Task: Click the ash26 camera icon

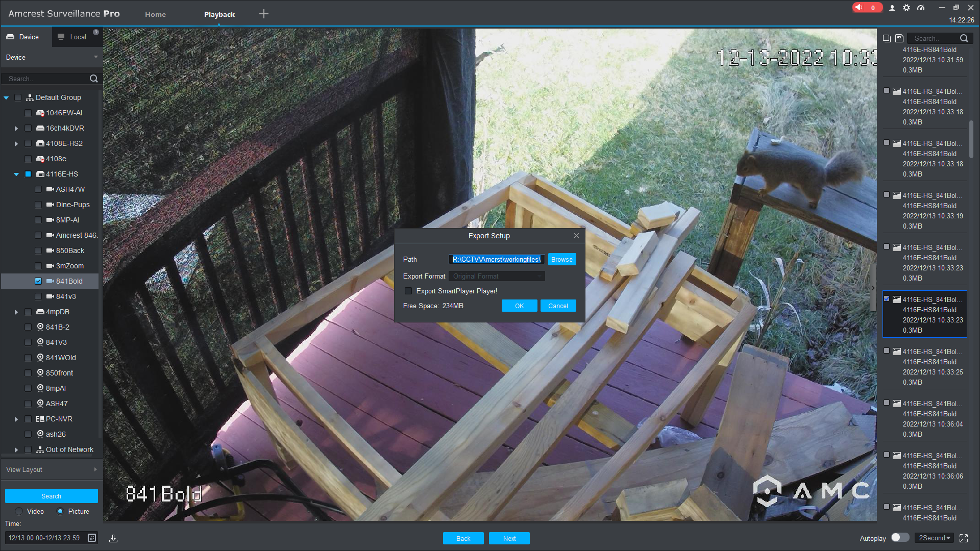Action: [x=40, y=434]
